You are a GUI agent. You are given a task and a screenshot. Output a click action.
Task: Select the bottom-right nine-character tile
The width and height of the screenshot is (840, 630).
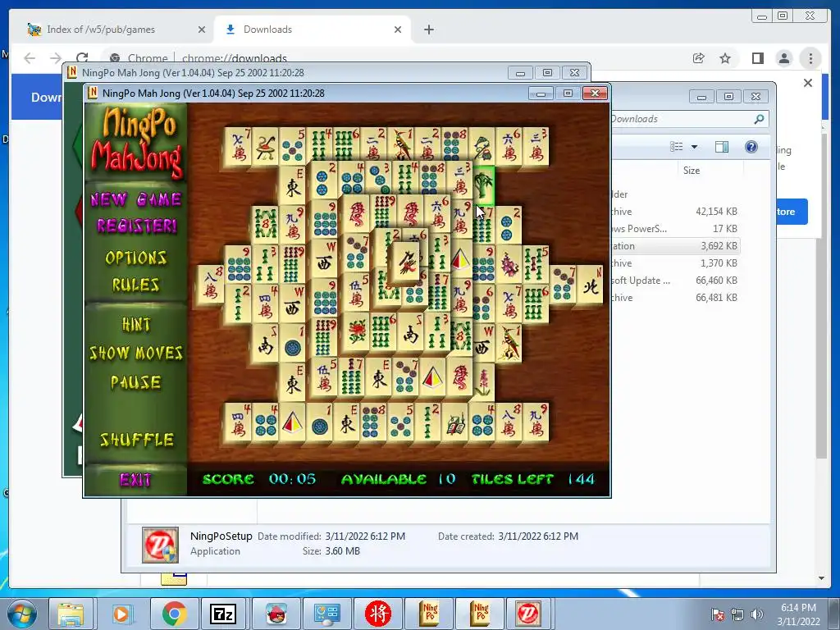click(x=536, y=422)
